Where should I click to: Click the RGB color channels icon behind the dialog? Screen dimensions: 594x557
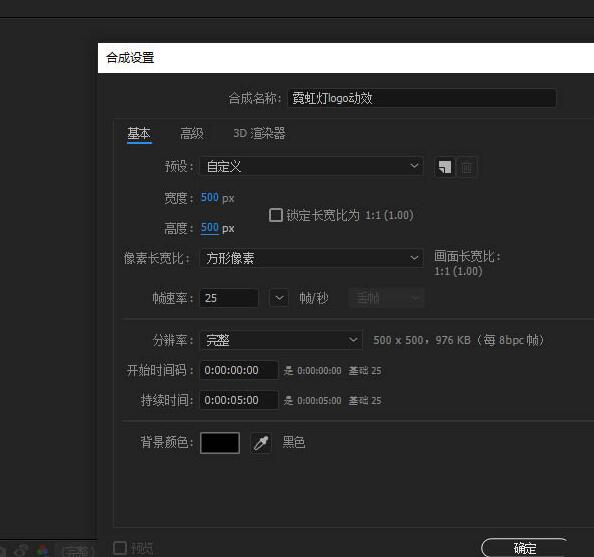point(42,550)
